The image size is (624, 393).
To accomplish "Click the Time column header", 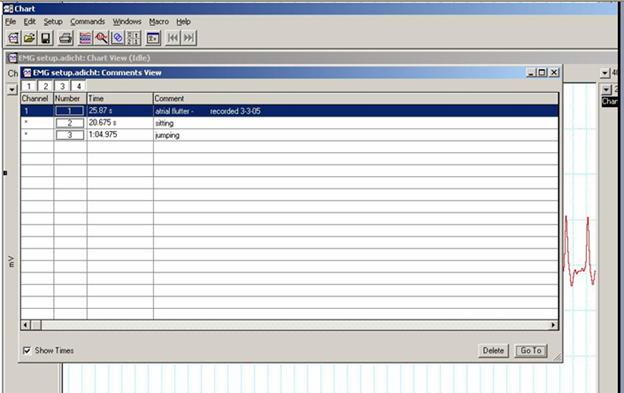I will [x=120, y=99].
